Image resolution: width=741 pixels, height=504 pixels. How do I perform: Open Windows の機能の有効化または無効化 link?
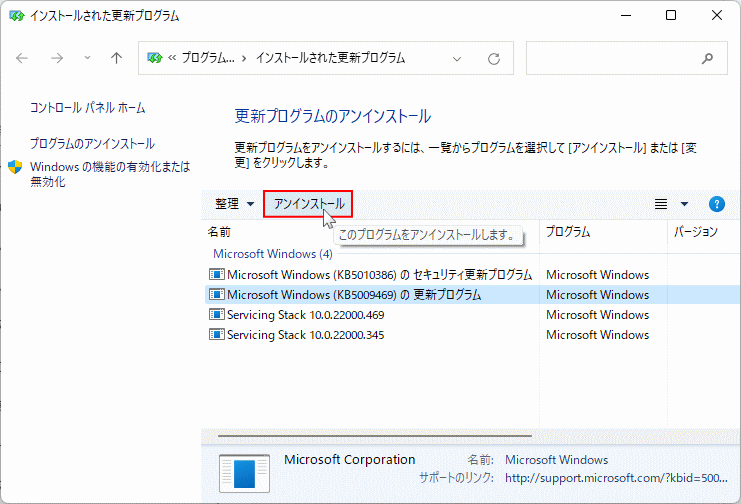pos(110,174)
